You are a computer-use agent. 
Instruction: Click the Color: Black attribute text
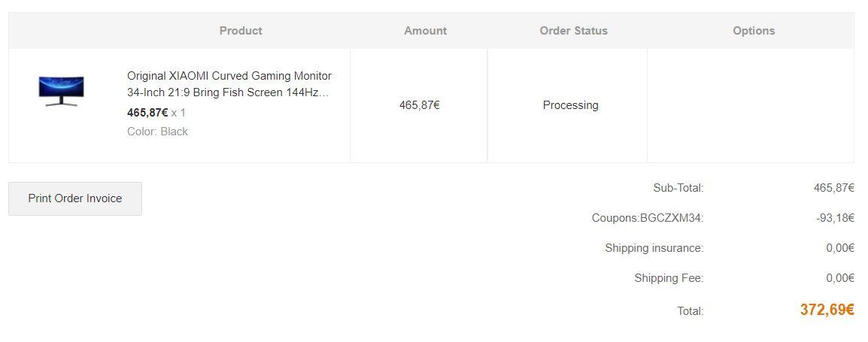[157, 132]
